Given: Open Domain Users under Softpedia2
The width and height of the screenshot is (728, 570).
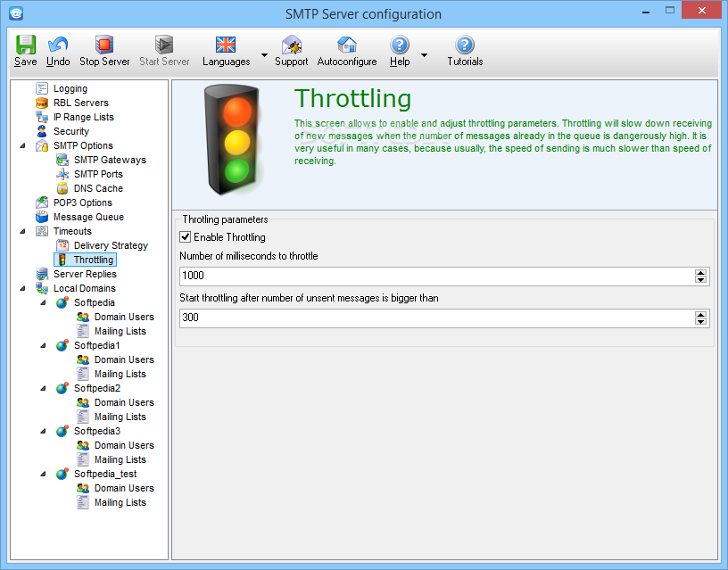Looking at the screenshot, I should pyautogui.click(x=124, y=402).
